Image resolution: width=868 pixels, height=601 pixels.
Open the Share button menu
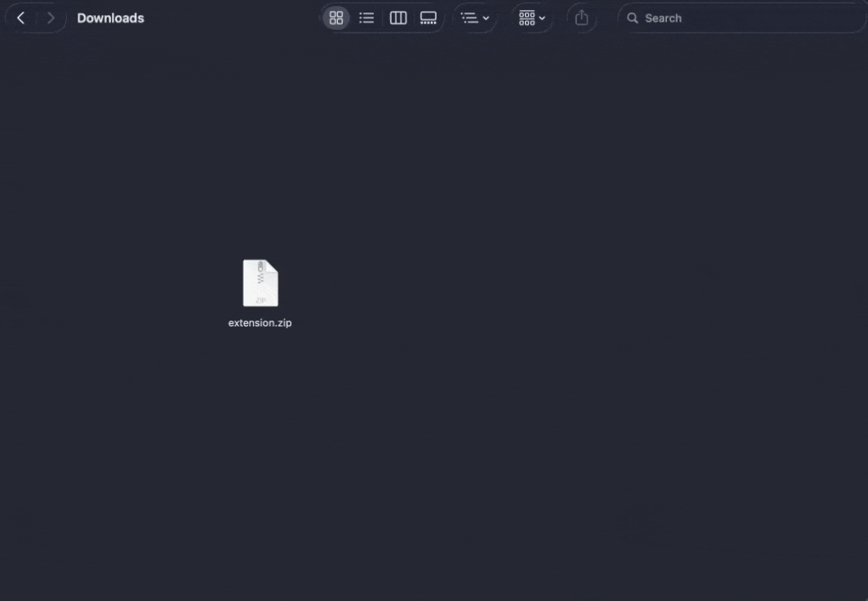coord(582,18)
